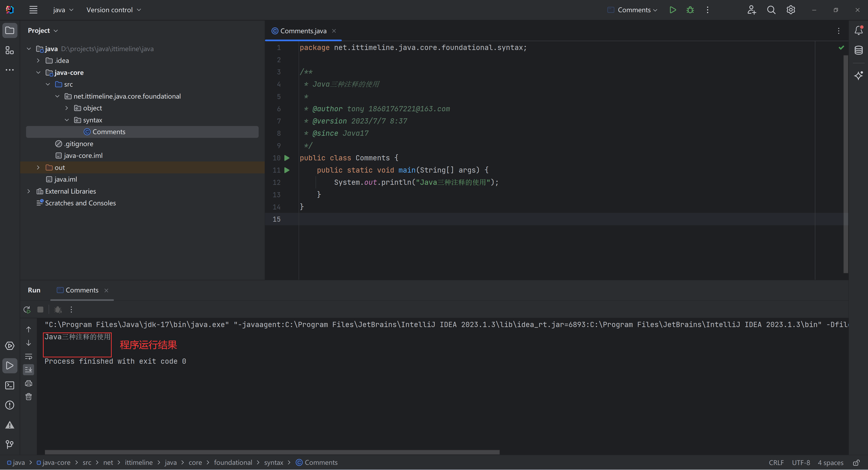The image size is (868, 470).
Task: Change 4 spaces indent setting
Action: 830,463
